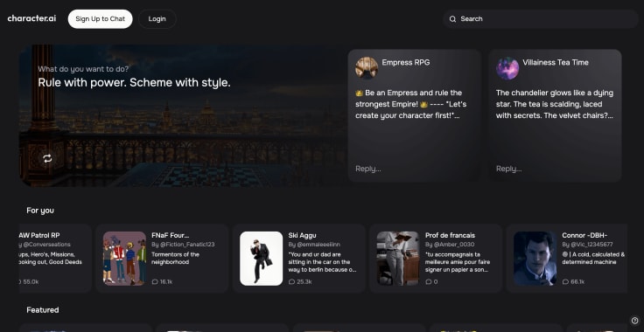Open the Prof de francais title
The width and height of the screenshot is (644, 332).
[450, 235]
